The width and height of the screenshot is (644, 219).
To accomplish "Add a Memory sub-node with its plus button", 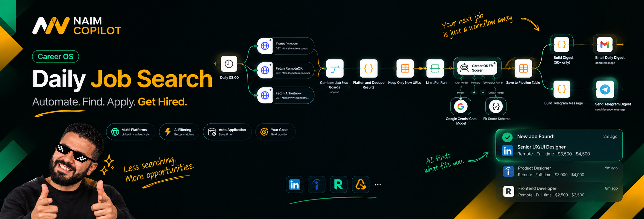I will (474, 93).
